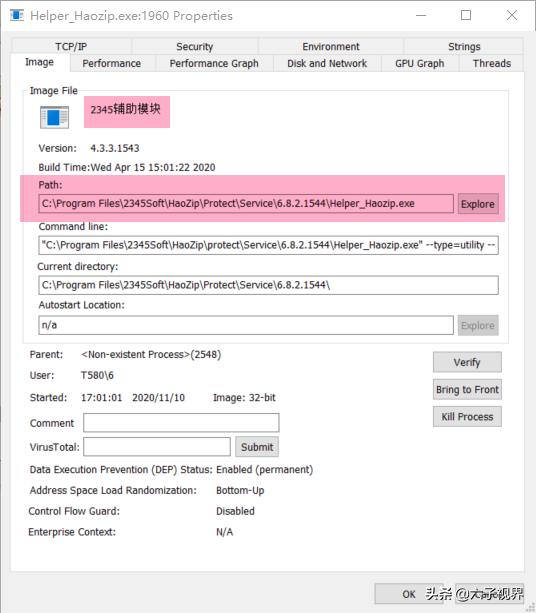
Task: Focus the Comment input box
Action: pos(181,423)
